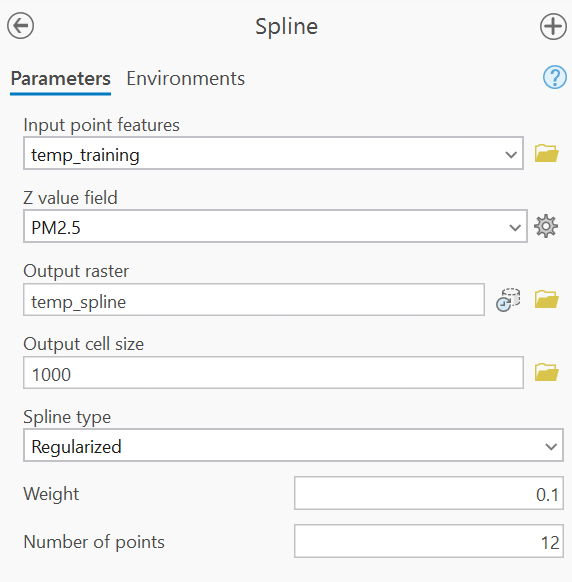Browse folder for Output cell size
Viewport: 572px width, 582px height.
(x=546, y=372)
